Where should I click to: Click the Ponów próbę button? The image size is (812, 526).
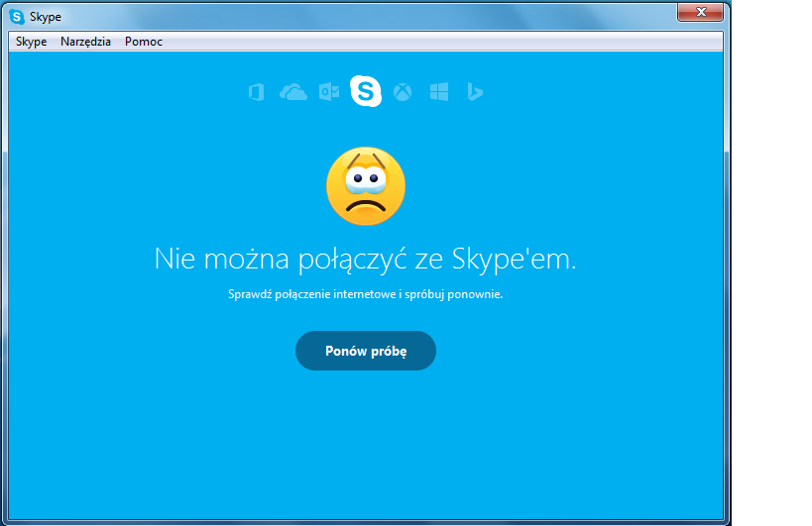point(366,351)
